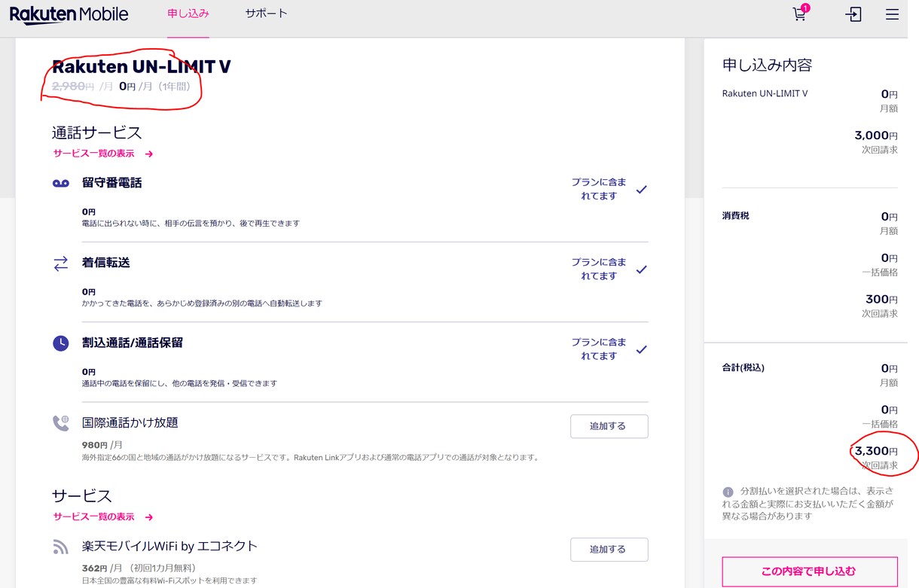The width and height of the screenshot is (919, 588).
Task: Add 楽天モバイルWiFi with 追加する button
Action: point(609,550)
